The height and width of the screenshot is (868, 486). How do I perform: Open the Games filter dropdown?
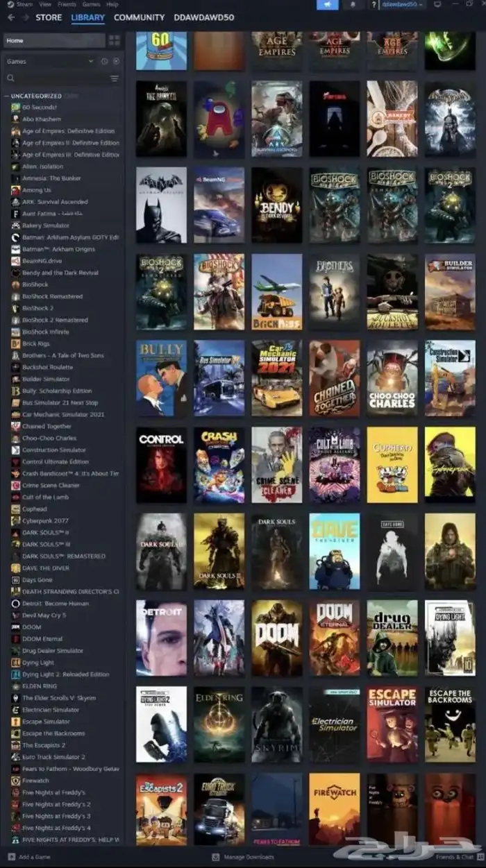click(x=50, y=61)
